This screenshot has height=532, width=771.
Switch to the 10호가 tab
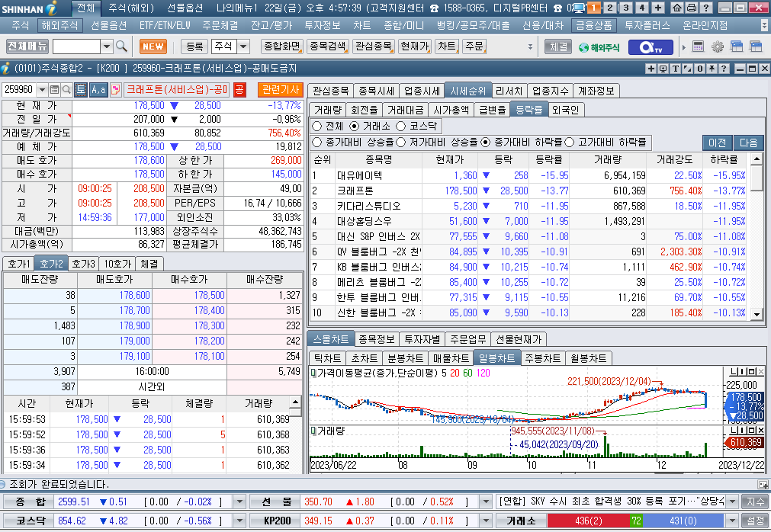[117, 264]
